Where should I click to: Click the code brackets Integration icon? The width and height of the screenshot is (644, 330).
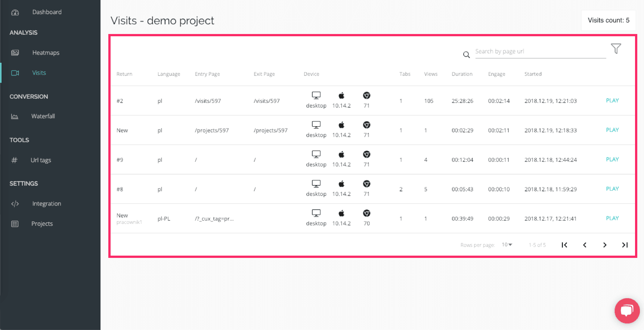[15, 204]
